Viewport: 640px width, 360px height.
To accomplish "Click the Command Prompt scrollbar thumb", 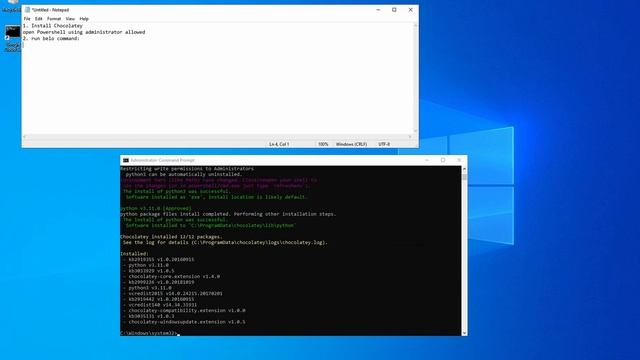I will [x=464, y=176].
